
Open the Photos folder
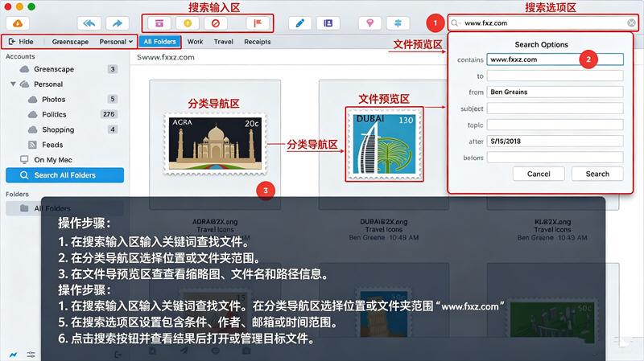65,99
